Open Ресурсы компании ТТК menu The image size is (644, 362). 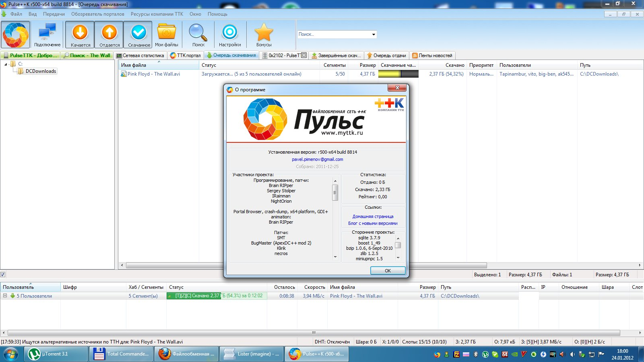pyautogui.click(x=157, y=14)
